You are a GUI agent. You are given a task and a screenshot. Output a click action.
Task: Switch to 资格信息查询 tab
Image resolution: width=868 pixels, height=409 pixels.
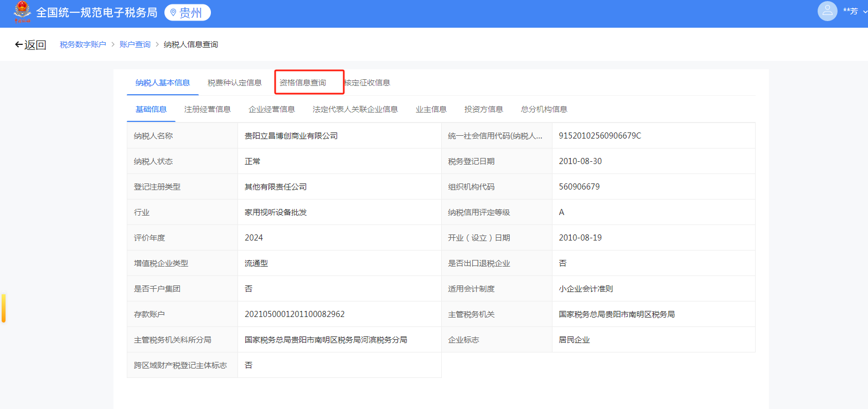(x=303, y=83)
